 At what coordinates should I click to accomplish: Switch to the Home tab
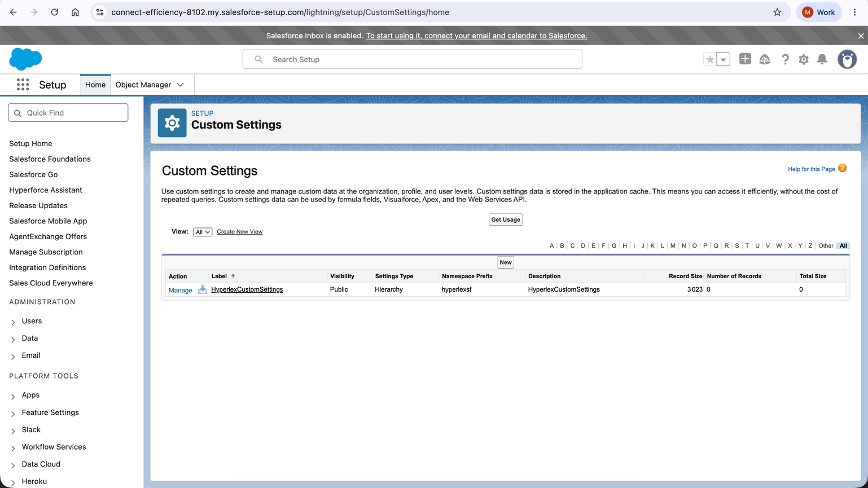coord(95,85)
